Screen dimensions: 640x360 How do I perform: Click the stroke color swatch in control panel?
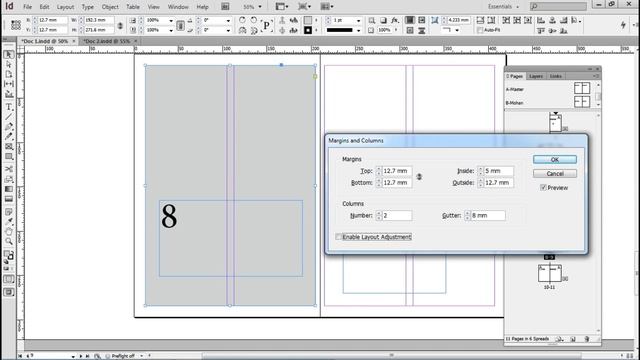(308, 30)
